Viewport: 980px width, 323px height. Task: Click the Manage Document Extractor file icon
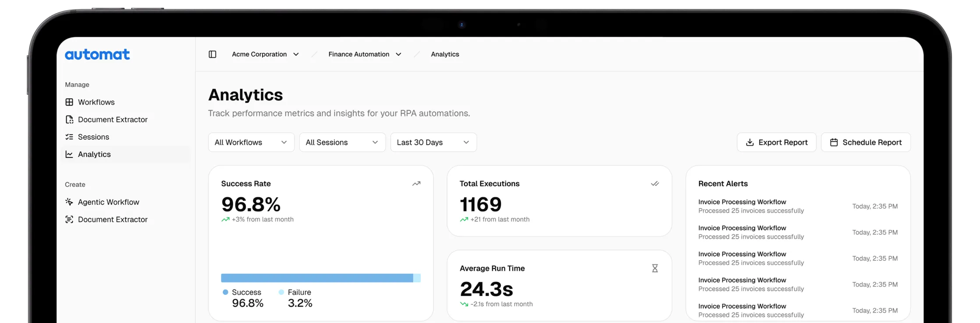click(x=69, y=119)
